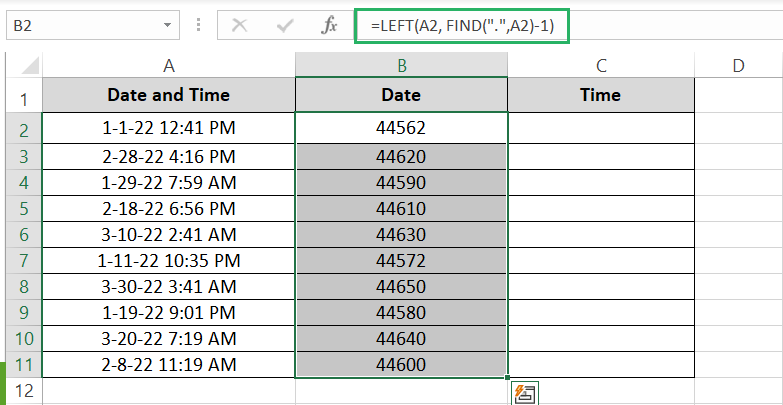Image resolution: width=783 pixels, height=405 pixels.
Task: Select row 12 header
Action: click(x=22, y=390)
